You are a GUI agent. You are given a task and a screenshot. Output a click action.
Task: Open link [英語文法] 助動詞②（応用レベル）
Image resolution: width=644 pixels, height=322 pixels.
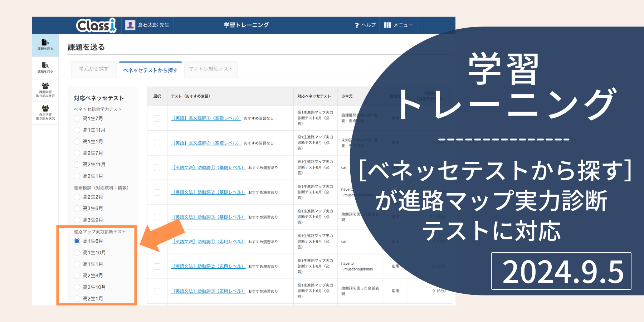pyautogui.click(x=208, y=266)
